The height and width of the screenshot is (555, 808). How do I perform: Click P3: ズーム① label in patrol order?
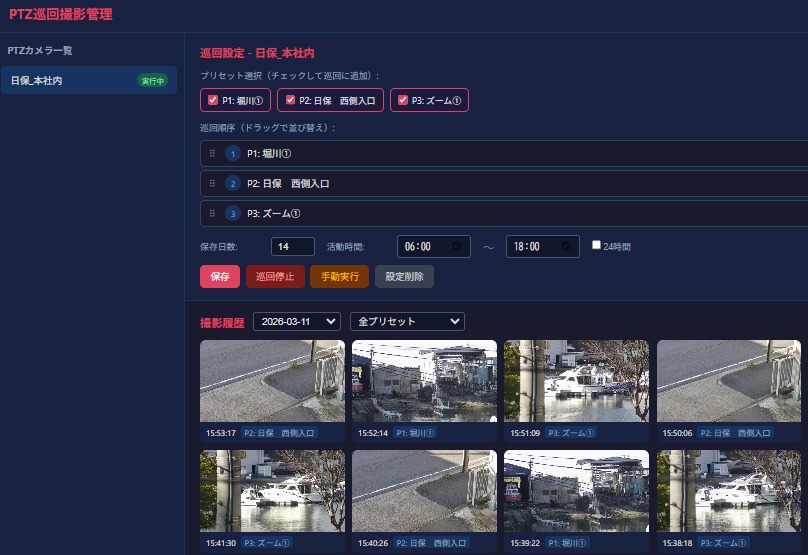[274, 213]
